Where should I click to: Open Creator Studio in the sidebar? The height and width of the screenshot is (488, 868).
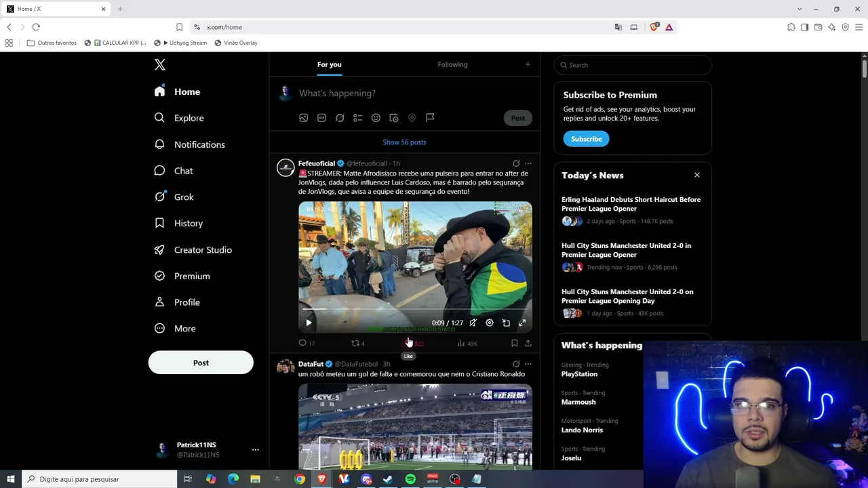(193, 249)
